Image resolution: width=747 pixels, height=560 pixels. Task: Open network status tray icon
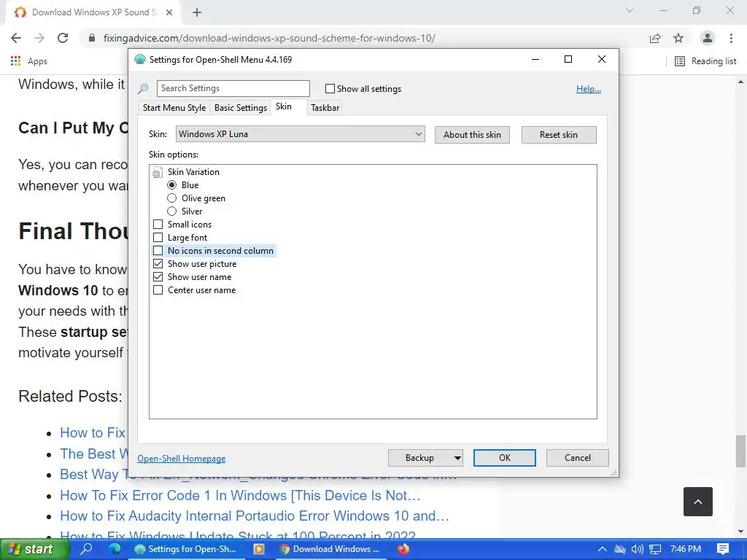[x=655, y=549]
